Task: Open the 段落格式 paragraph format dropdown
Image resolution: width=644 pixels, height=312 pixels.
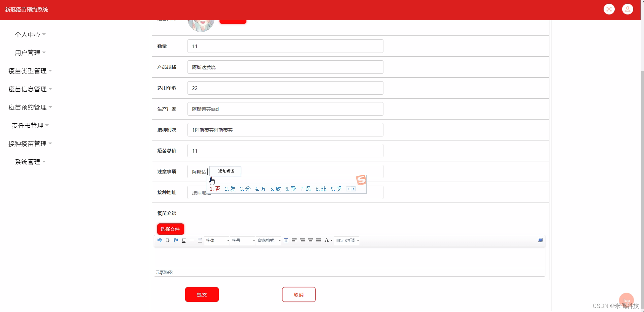Action: tap(268, 241)
